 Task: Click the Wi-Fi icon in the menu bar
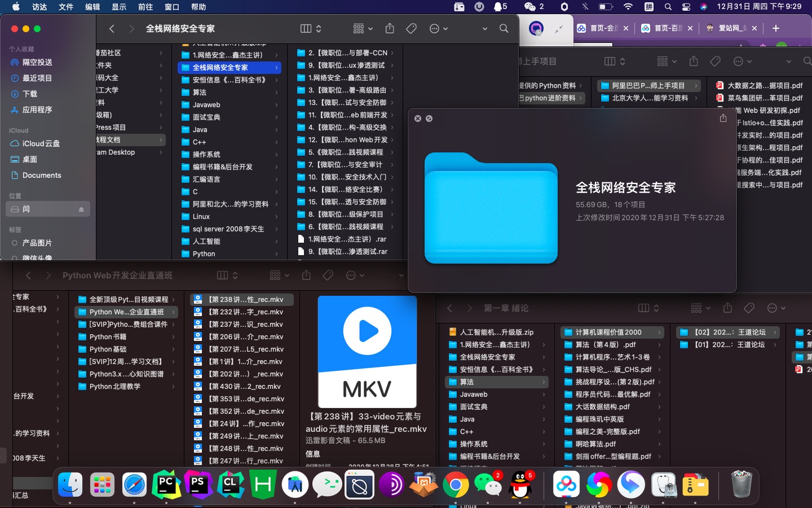pyautogui.click(x=628, y=7)
